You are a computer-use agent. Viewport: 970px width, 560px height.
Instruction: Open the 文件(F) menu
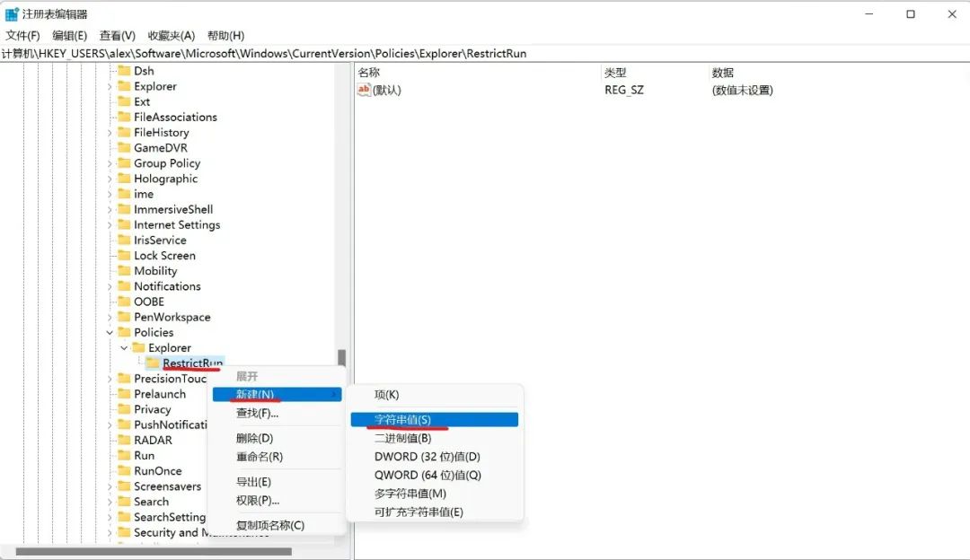point(22,36)
